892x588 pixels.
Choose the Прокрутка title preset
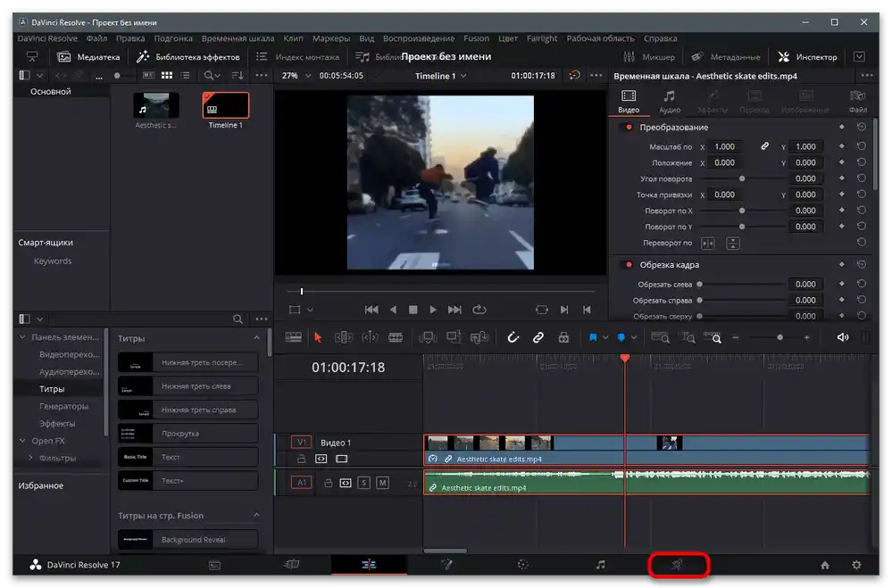point(188,434)
